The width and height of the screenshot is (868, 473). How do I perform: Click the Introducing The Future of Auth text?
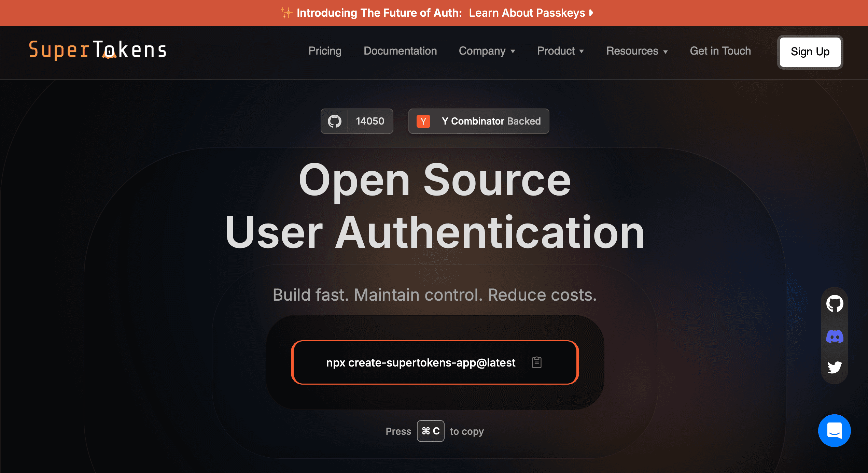379,13
